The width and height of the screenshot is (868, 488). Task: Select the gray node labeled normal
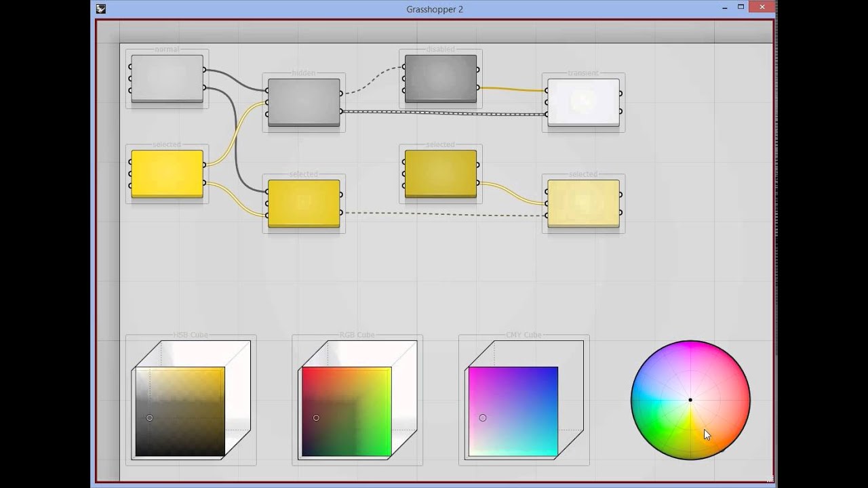click(x=167, y=79)
